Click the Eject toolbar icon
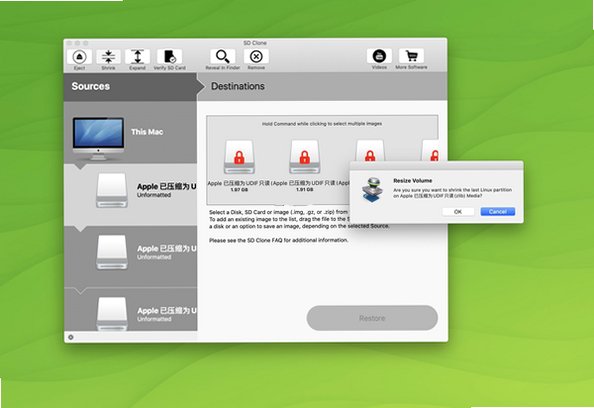The height and width of the screenshot is (408, 594). [79, 57]
